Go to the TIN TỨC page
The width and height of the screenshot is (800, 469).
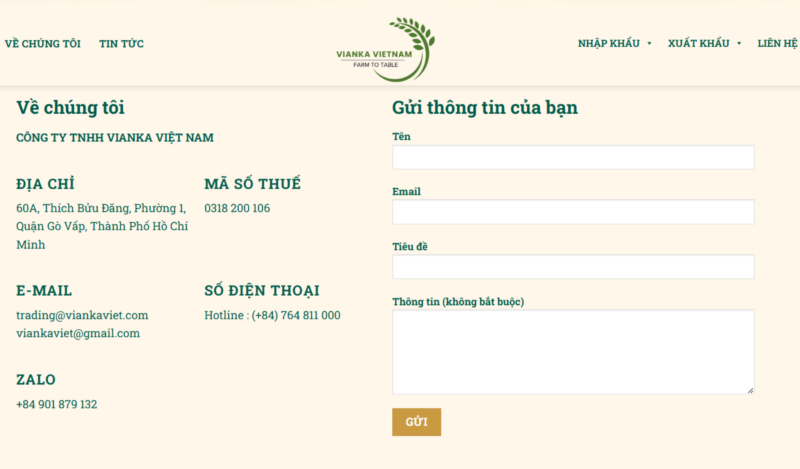tap(121, 44)
